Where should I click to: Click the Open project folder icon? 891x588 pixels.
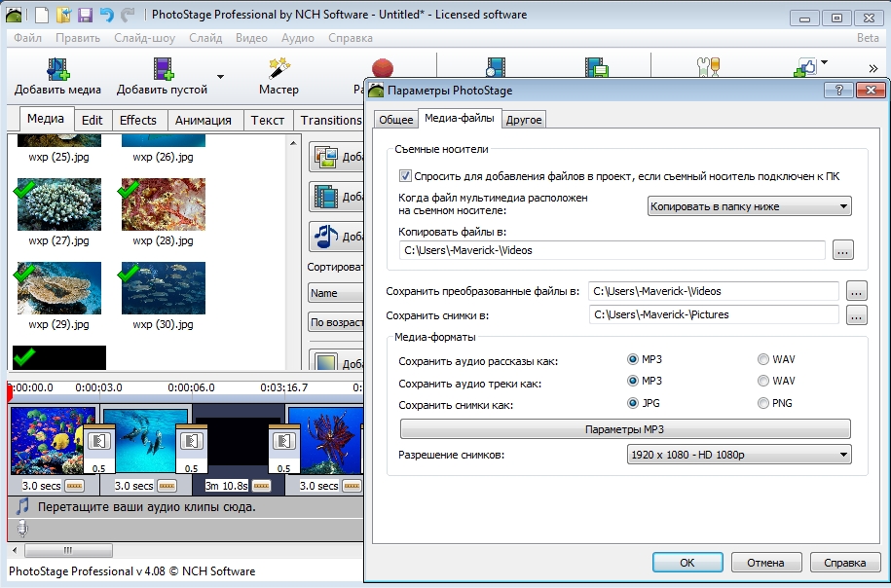63,15
